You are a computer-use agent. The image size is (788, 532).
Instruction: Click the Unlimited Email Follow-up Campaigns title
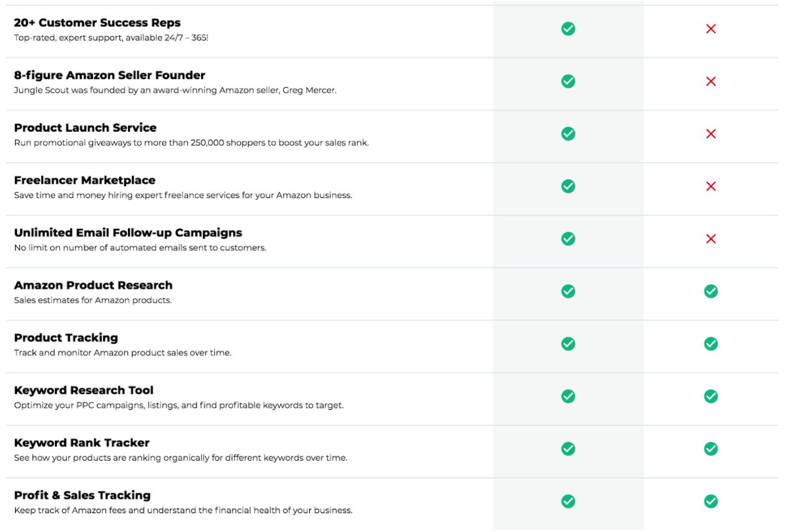(128, 233)
